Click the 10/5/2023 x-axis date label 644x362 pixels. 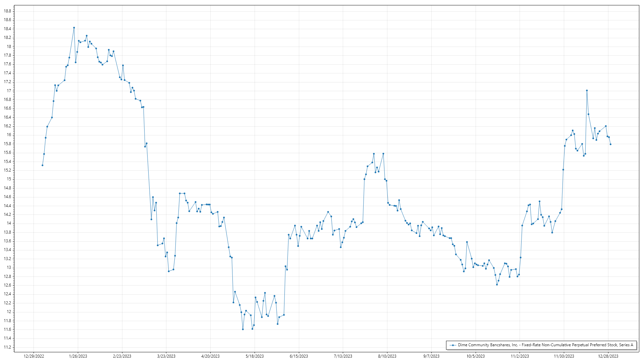pyautogui.click(x=476, y=356)
